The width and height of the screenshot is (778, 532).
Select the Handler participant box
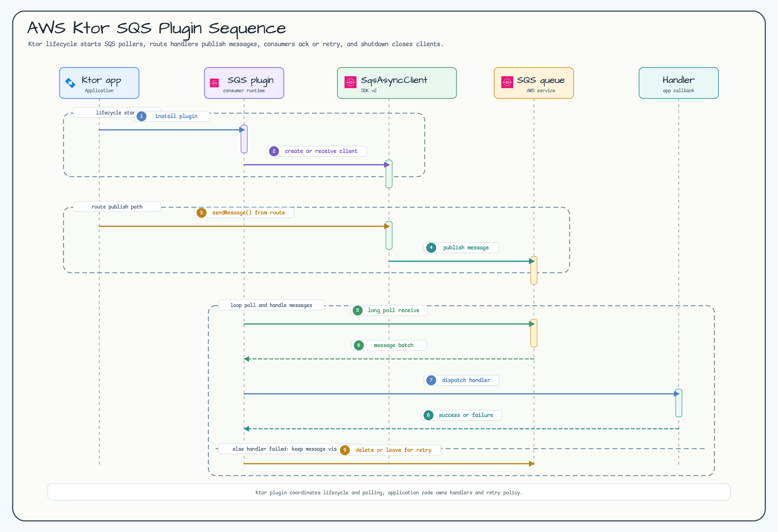click(679, 83)
